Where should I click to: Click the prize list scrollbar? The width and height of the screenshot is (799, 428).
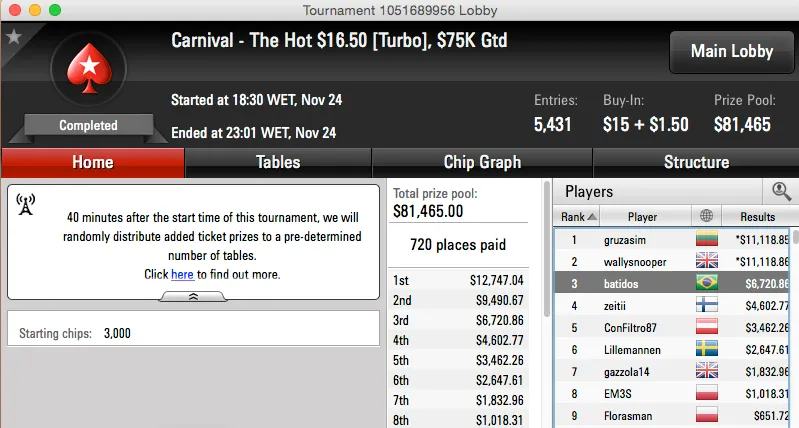point(546,300)
